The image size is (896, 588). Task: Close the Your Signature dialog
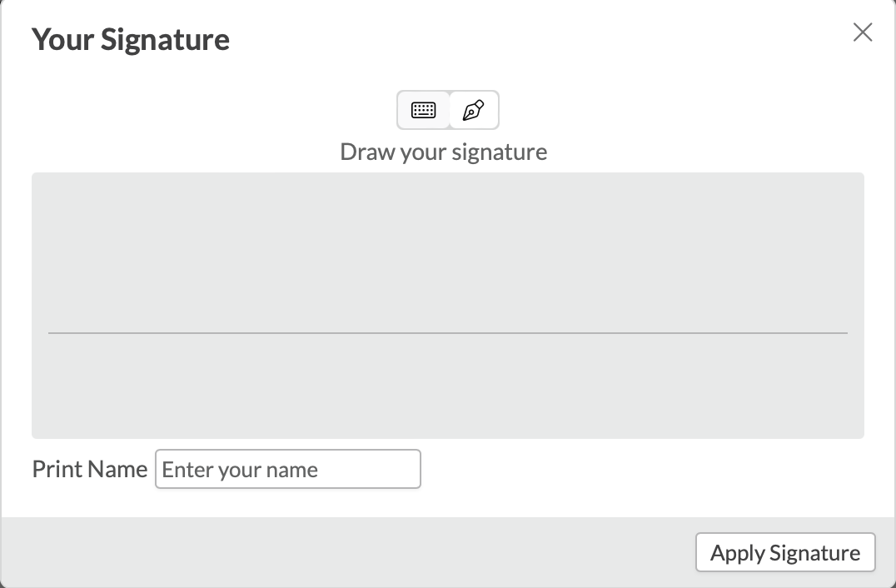pos(863,32)
